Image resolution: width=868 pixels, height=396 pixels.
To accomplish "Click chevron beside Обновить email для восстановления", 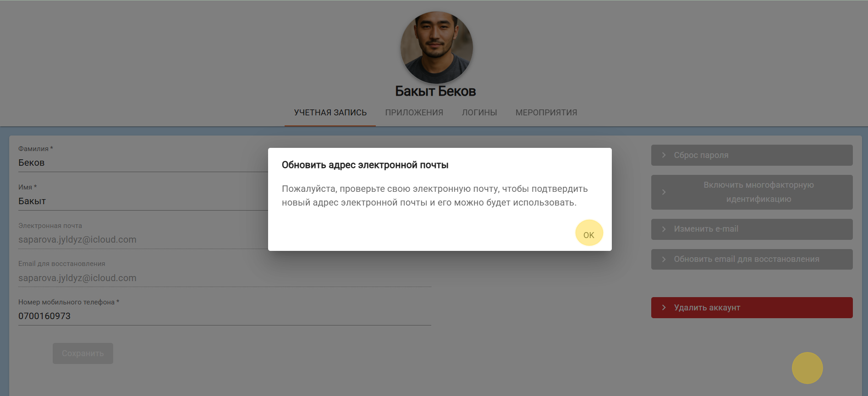I will pos(664,259).
